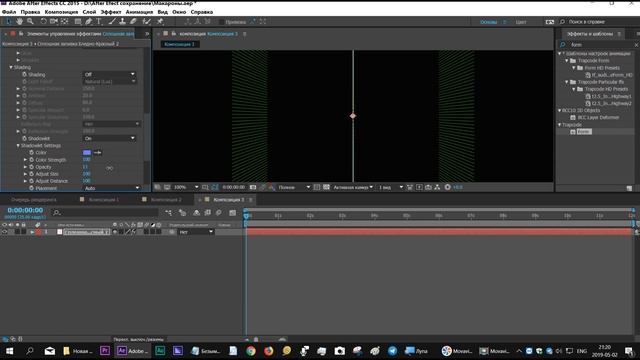Select the Unified Camera tool

click(x=53, y=22)
